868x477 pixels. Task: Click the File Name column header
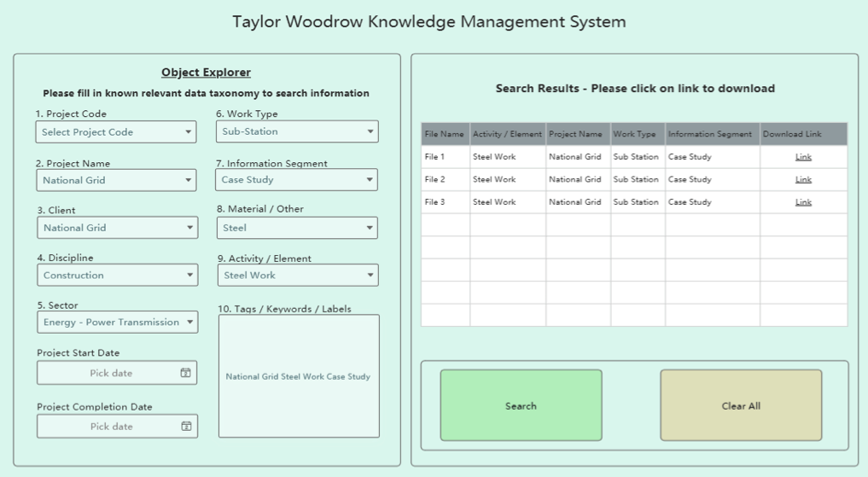click(445, 134)
